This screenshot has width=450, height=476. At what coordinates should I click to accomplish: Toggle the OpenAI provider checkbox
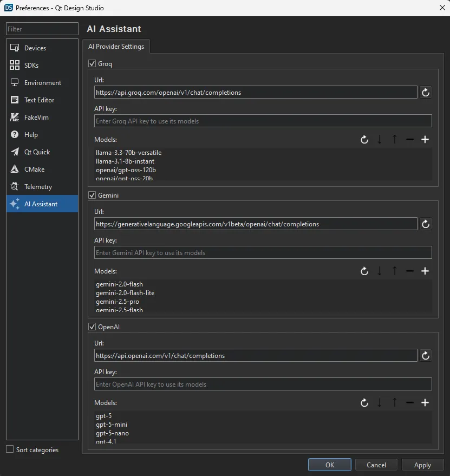[92, 327]
